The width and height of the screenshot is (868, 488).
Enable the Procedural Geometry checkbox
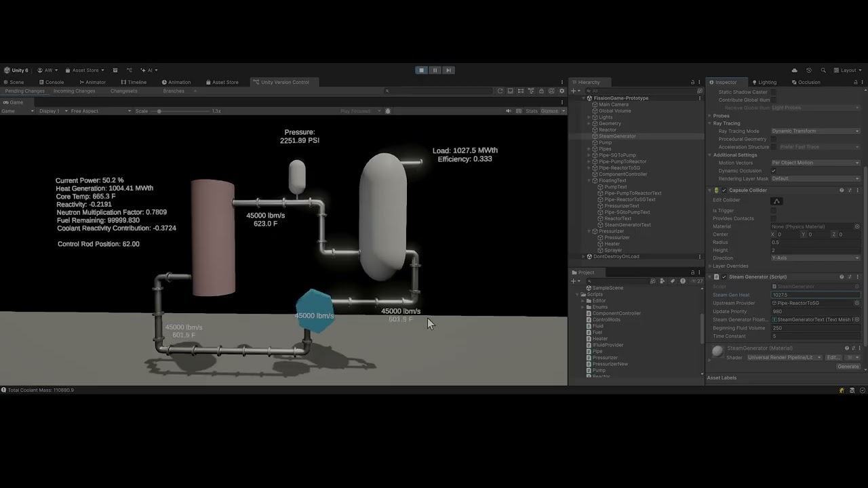click(x=774, y=139)
